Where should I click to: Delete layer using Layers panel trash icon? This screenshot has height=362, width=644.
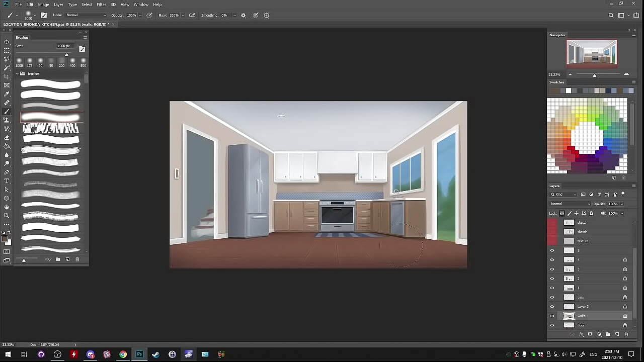(x=626, y=334)
